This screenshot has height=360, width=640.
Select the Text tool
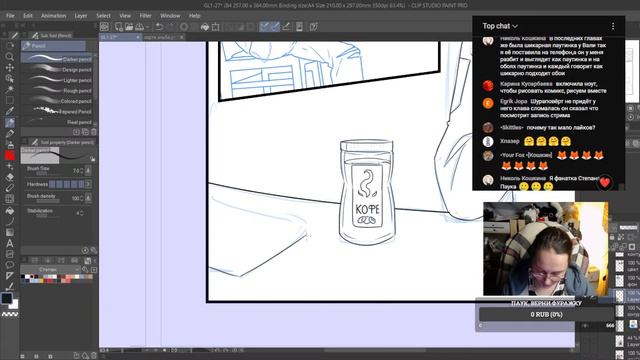(x=10, y=243)
